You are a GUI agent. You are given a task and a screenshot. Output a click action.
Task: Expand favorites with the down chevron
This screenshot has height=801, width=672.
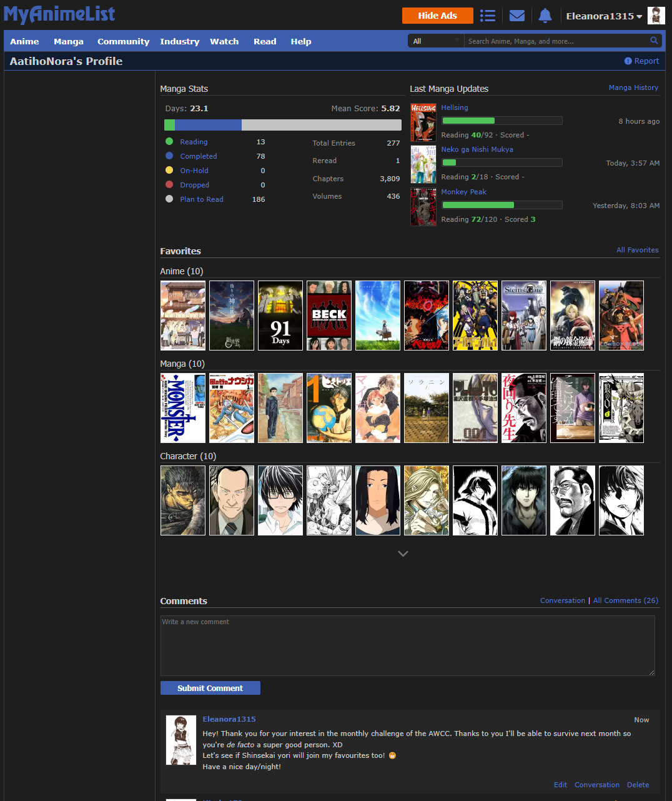click(x=403, y=554)
